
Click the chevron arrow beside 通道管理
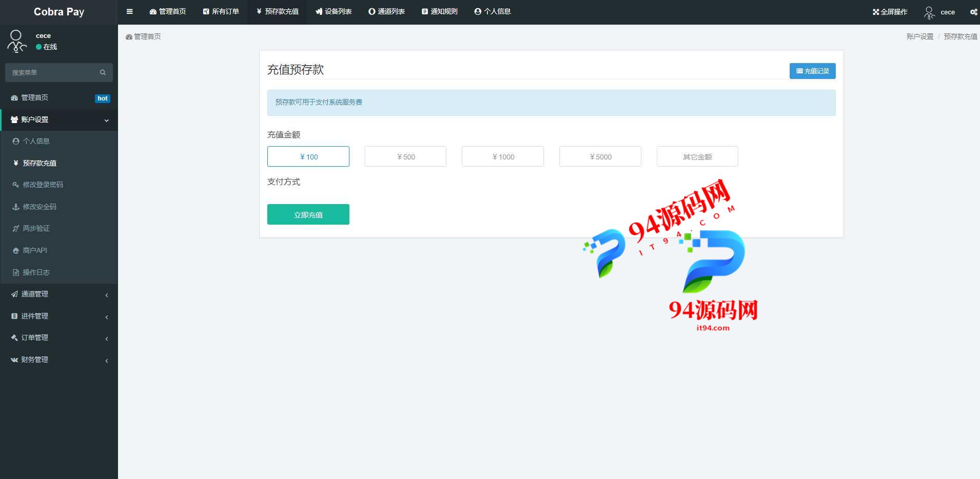[107, 295]
